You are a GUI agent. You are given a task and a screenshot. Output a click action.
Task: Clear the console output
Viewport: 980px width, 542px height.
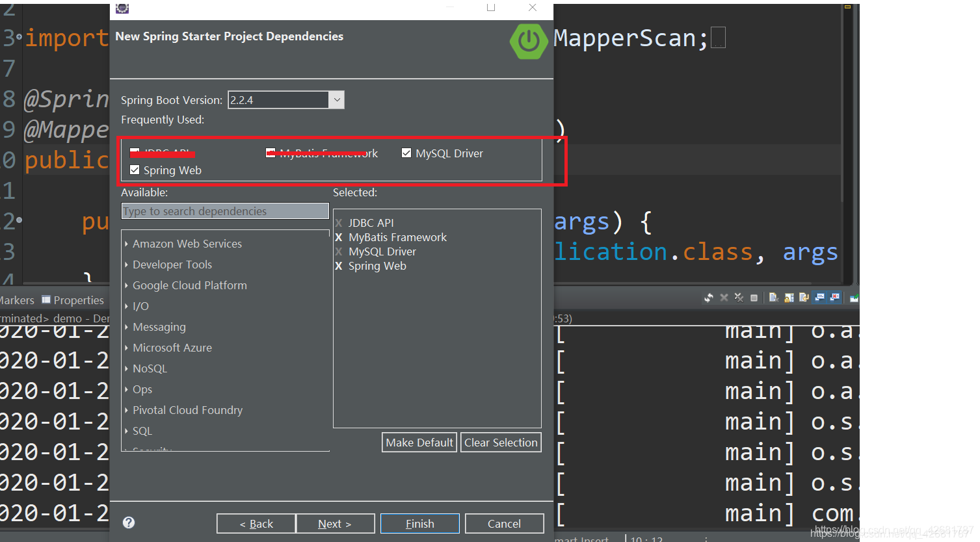[x=774, y=298]
